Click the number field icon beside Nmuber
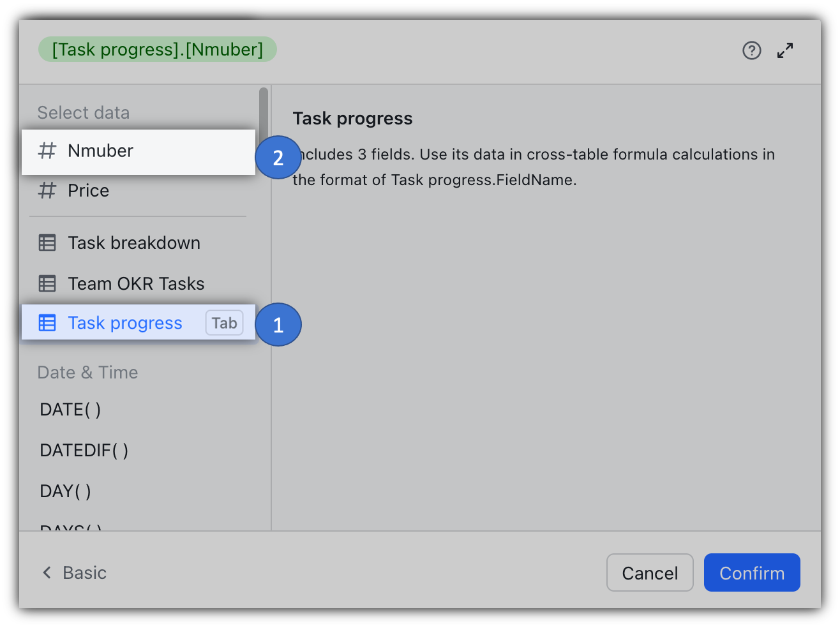 click(x=47, y=151)
